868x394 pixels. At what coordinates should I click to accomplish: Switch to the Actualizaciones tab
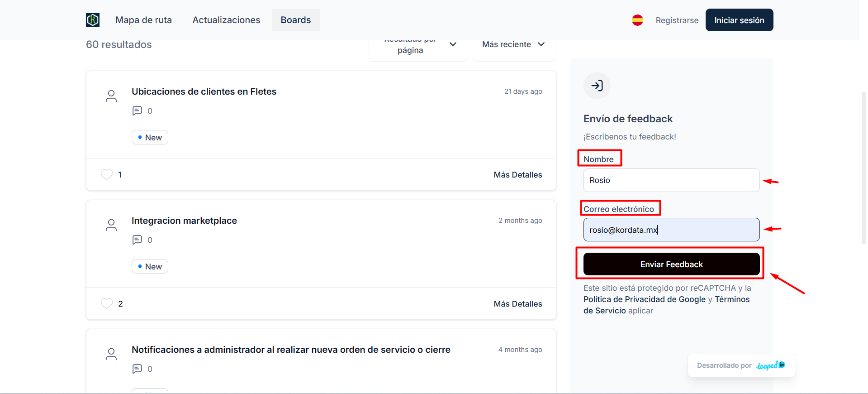(226, 20)
